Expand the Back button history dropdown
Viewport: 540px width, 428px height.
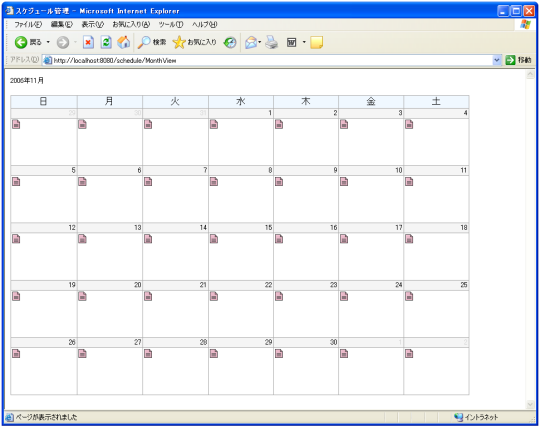click(x=48, y=42)
